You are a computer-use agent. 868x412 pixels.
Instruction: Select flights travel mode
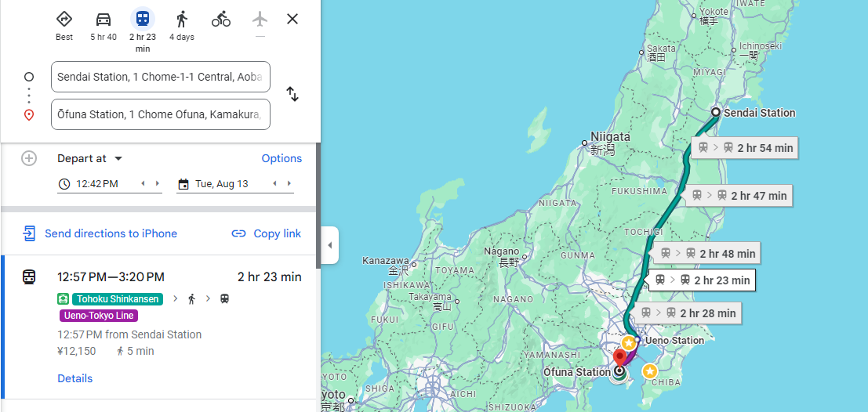pyautogui.click(x=260, y=20)
